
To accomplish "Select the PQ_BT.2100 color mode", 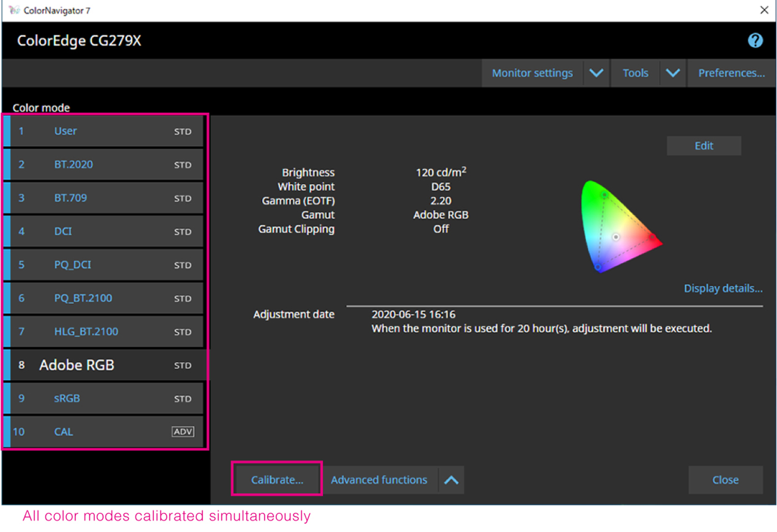I will coord(103,298).
